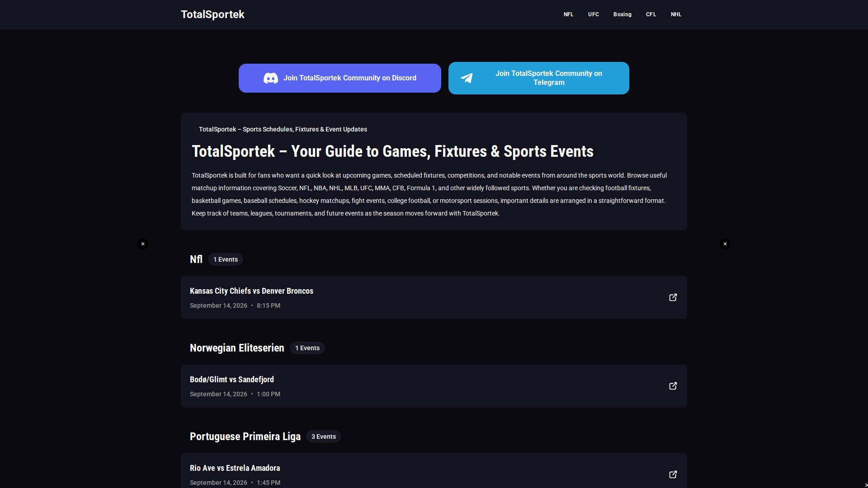Select NHL in the top navigation

coord(676,14)
